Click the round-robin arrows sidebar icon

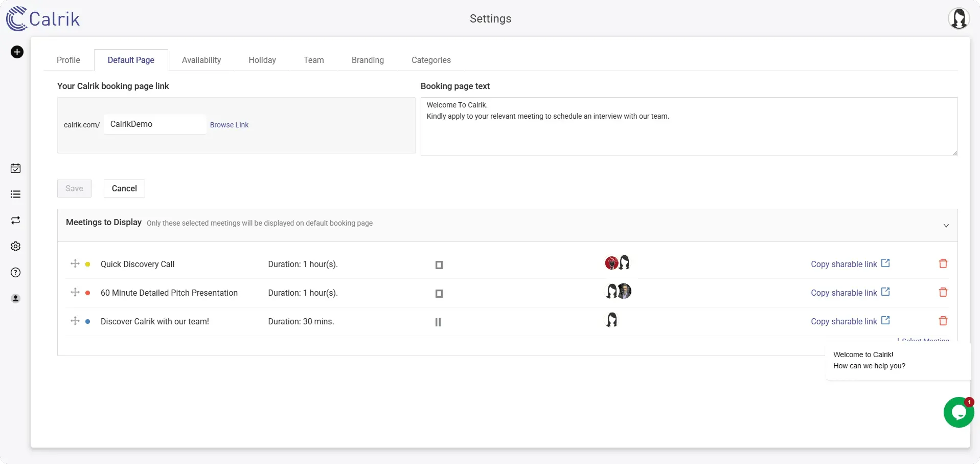pos(16,220)
